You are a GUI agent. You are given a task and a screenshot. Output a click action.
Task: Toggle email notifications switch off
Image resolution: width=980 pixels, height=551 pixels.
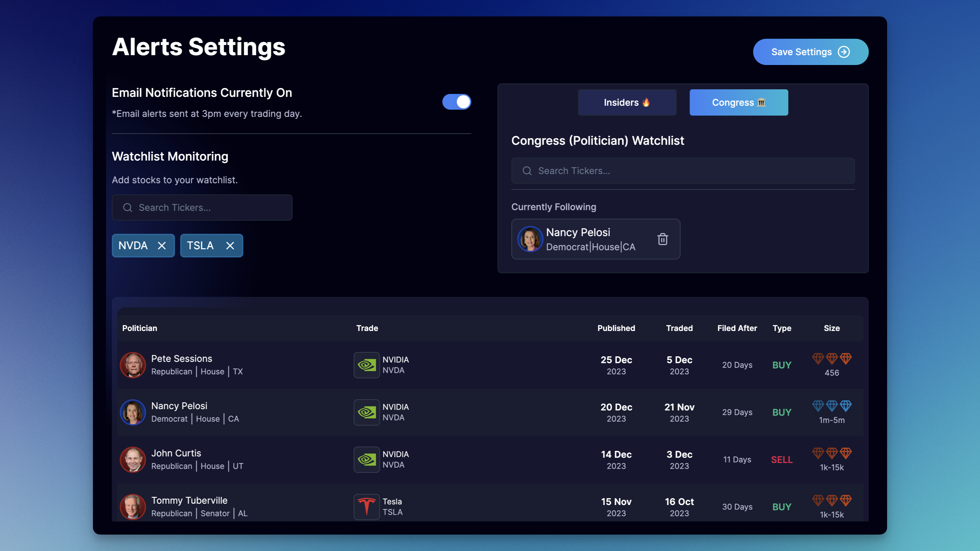pos(456,102)
